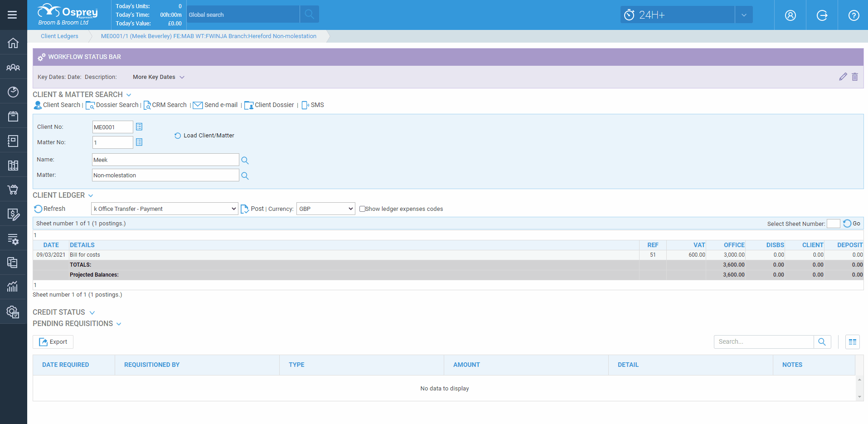This screenshot has height=424, width=868.
Task: Click the Home icon in sidebar
Action: 13,43
